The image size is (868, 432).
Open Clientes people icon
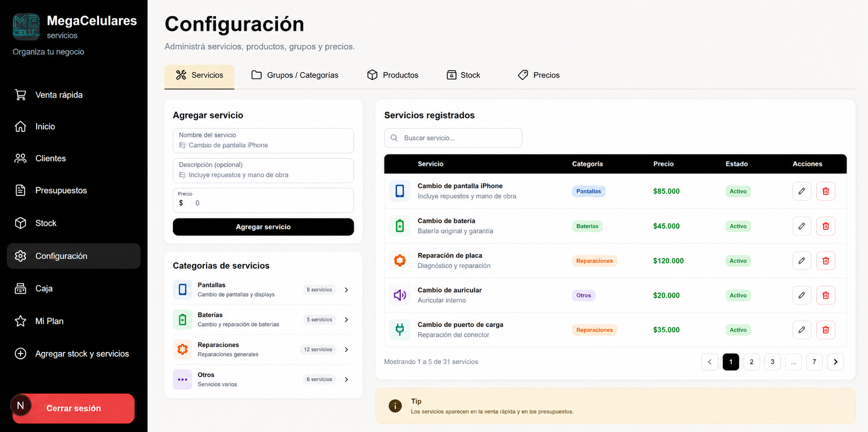pos(21,158)
